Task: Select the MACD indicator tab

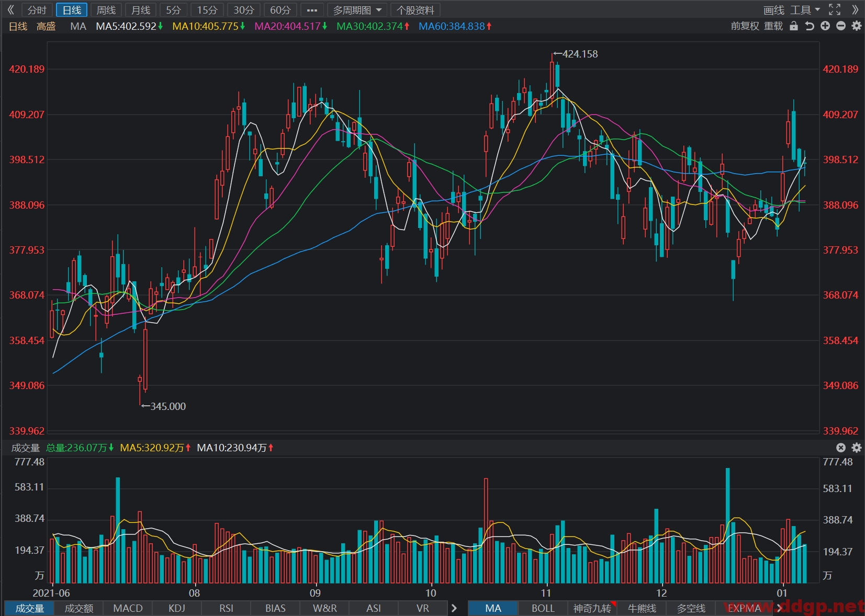Action: [128, 608]
